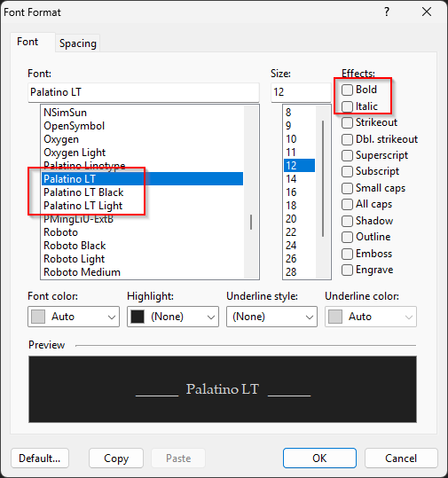Choose size 9 in the size list
The height and width of the screenshot is (478, 448).
(x=300, y=126)
